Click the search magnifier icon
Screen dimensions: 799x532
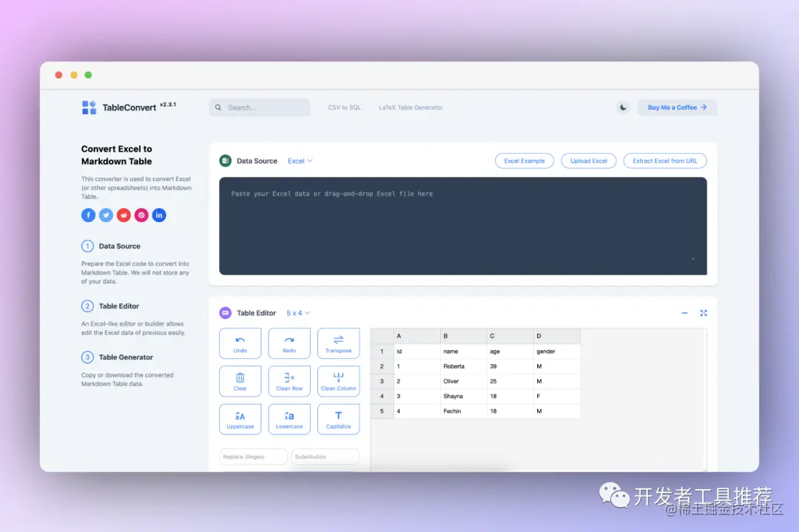(x=218, y=107)
